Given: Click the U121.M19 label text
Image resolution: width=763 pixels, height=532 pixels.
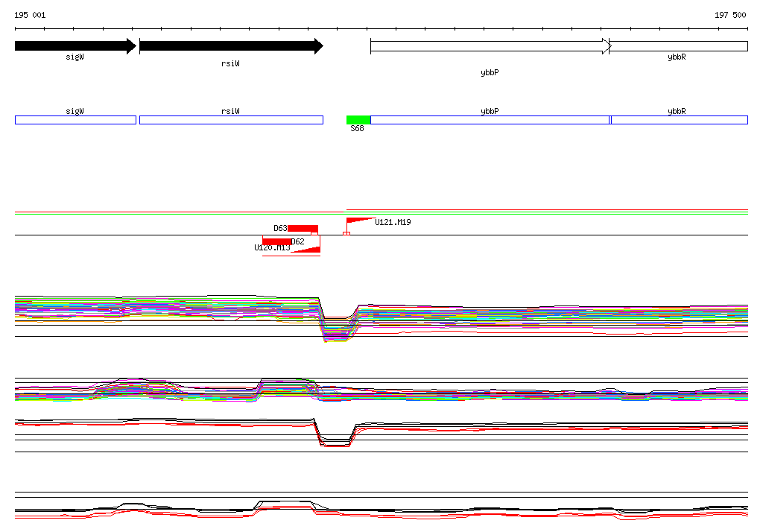Looking at the screenshot, I should point(393,222).
